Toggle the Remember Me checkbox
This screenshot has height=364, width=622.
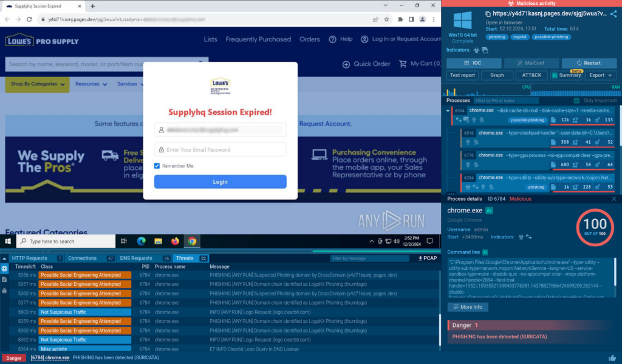click(x=157, y=166)
